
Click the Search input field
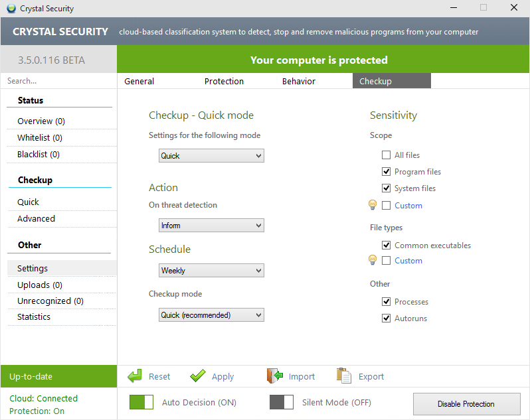pyautogui.click(x=58, y=81)
